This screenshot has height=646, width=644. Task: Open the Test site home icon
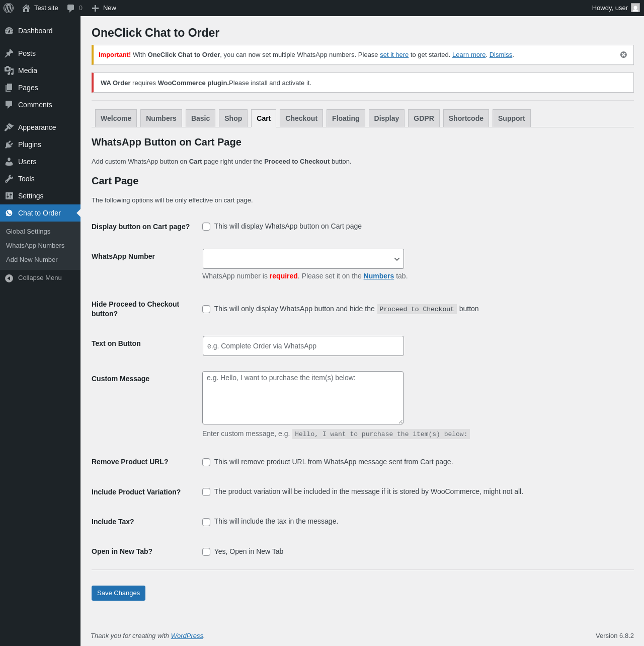26,8
